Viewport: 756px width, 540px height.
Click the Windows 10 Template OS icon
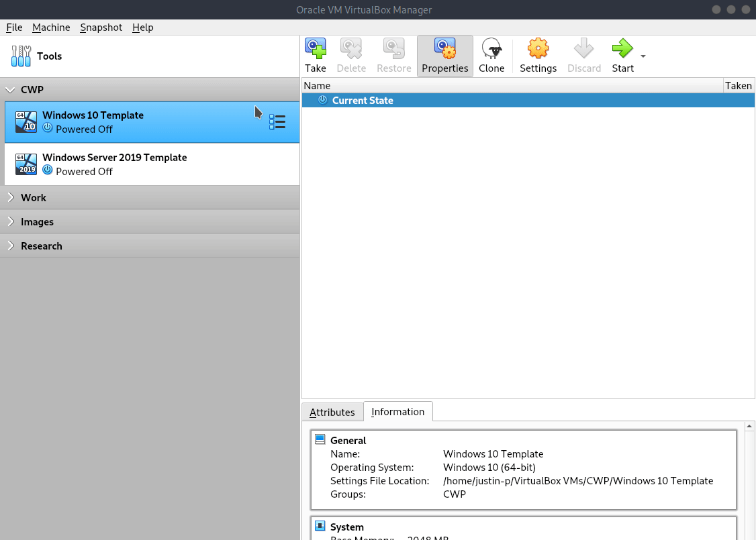click(26, 122)
